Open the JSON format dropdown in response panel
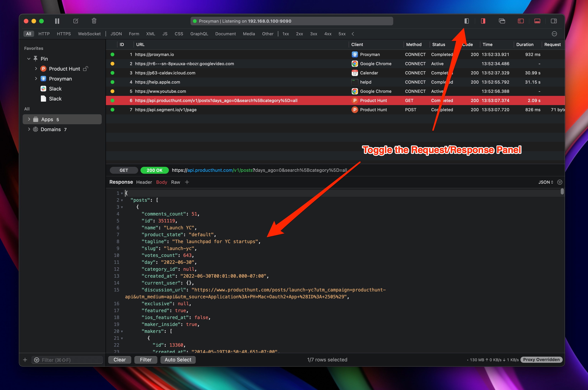The width and height of the screenshot is (588, 390). pyautogui.click(x=546, y=182)
